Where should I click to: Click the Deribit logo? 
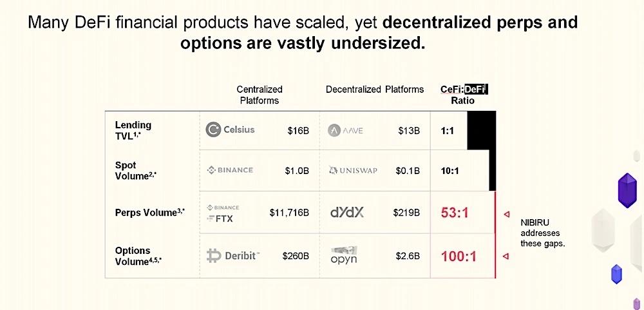[x=233, y=255]
